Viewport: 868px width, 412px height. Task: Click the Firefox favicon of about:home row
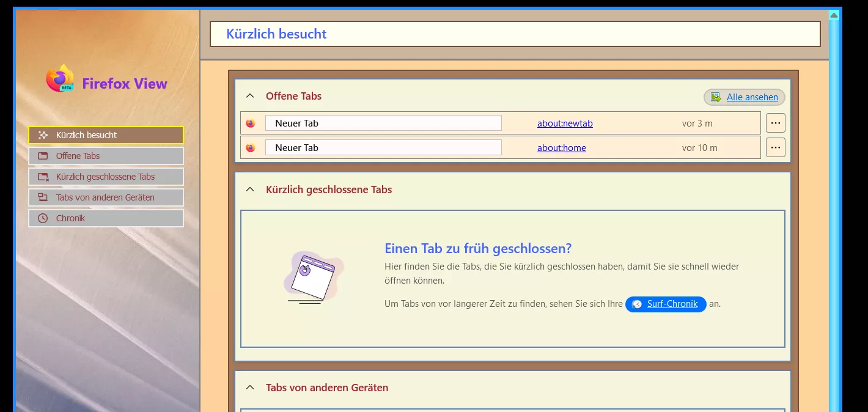(251, 147)
